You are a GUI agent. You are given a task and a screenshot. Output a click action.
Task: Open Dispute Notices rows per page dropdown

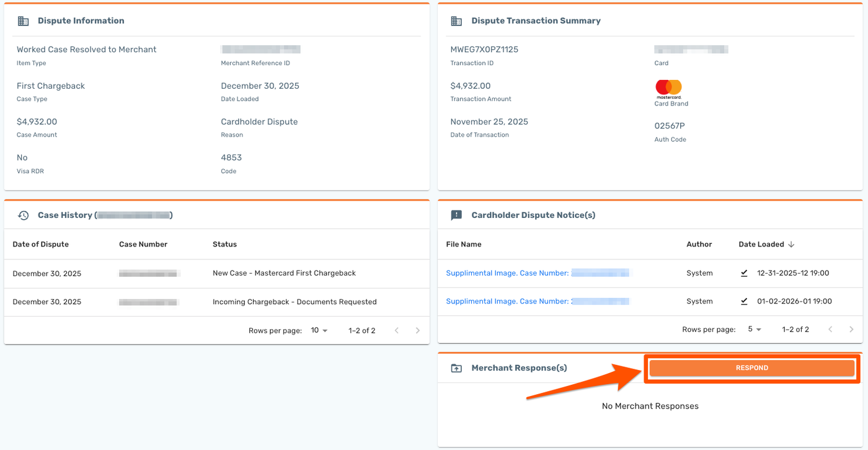[x=754, y=329]
